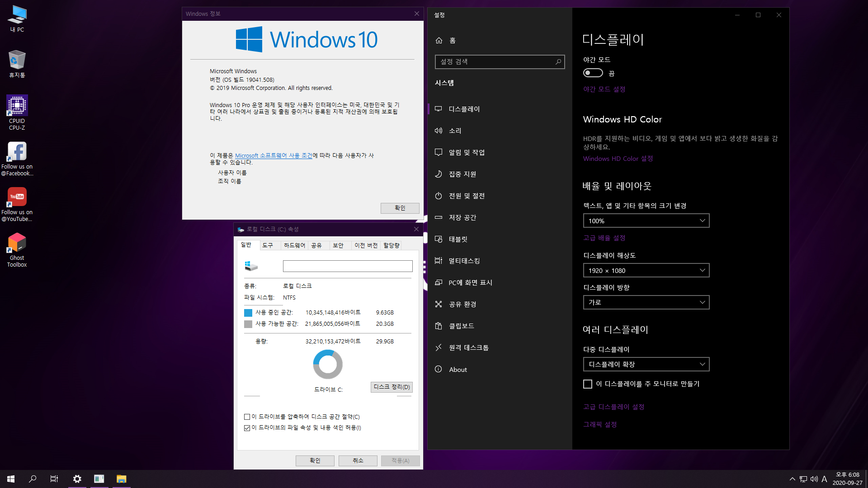Viewport: 868px width, 488px height.
Task: Open Clipboard settings in the sidebar
Action: 461,326
